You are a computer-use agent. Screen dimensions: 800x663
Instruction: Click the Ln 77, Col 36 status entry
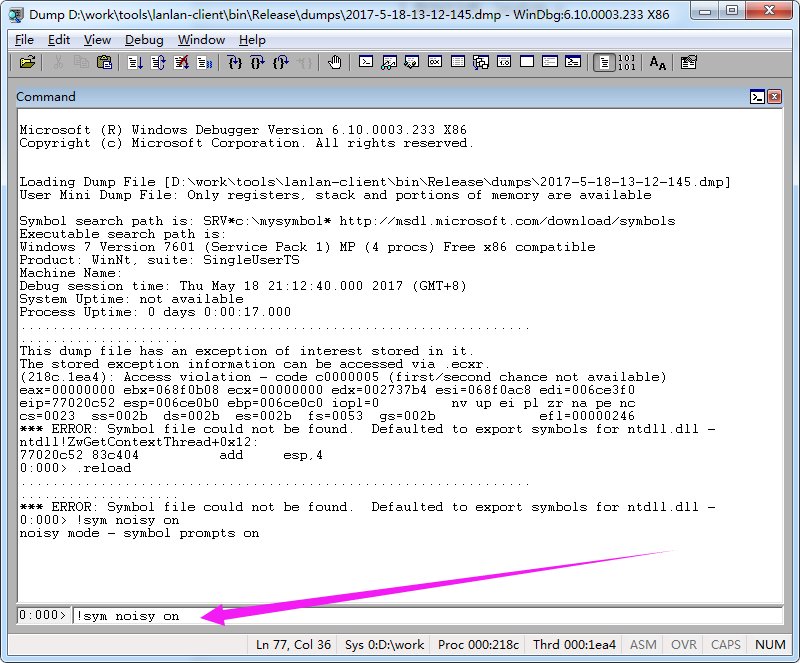coord(293,645)
